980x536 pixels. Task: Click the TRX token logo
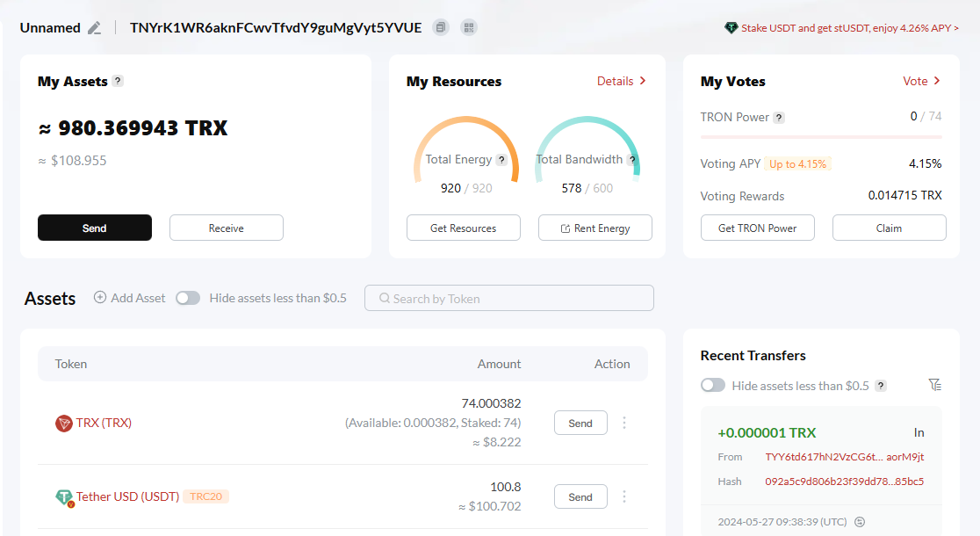click(x=64, y=424)
